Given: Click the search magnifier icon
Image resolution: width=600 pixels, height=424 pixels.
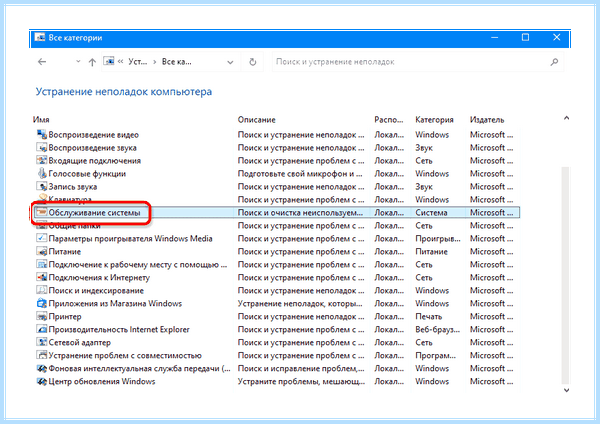Looking at the screenshot, I should [x=554, y=62].
